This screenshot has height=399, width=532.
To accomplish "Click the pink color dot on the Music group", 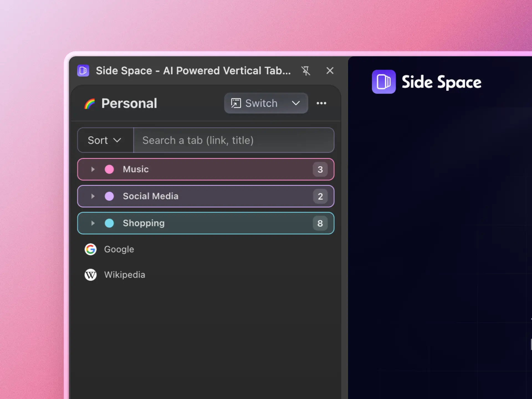I will [x=109, y=169].
